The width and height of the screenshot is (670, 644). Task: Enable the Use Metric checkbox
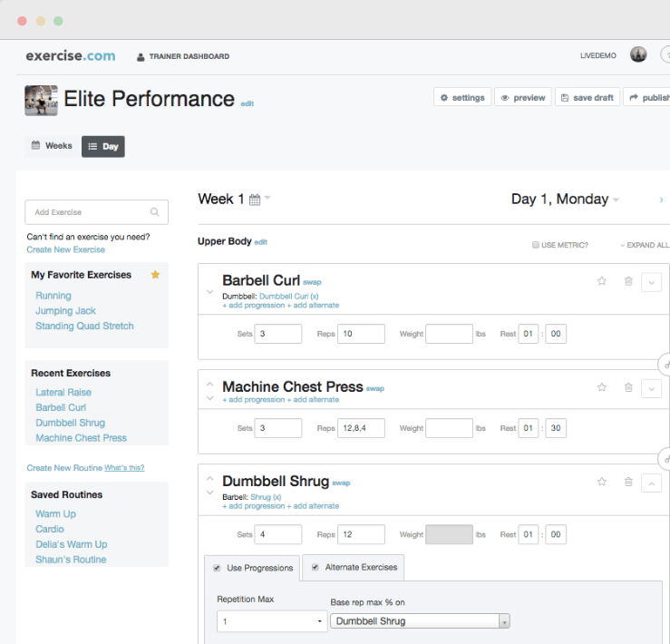[535, 245]
